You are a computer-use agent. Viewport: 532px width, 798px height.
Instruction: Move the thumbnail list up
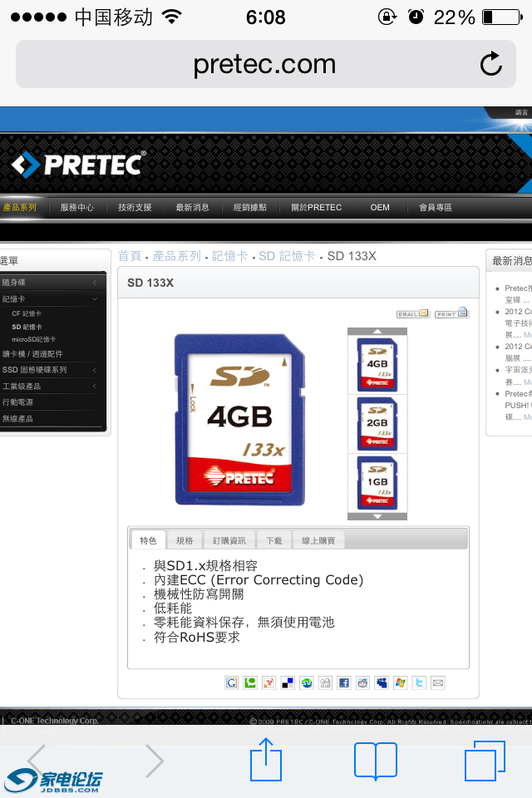pos(377,332)
